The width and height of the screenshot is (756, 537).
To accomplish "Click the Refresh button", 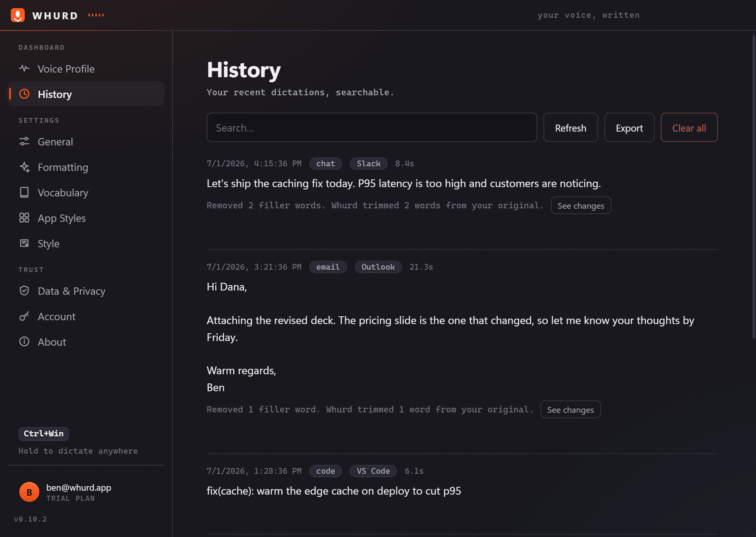I will coord(570,127).
